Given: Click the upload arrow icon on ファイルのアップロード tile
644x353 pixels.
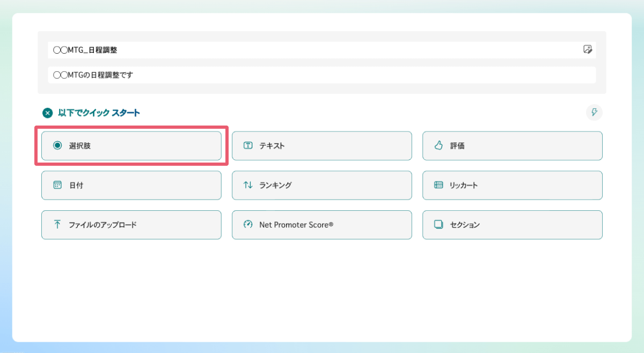Looking at the screenshot, I should 57,225.
